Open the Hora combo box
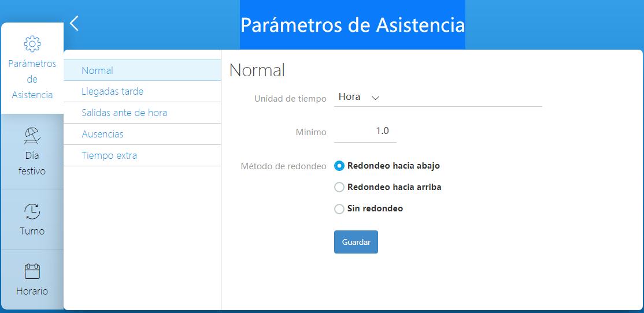 tap(438, 97)
